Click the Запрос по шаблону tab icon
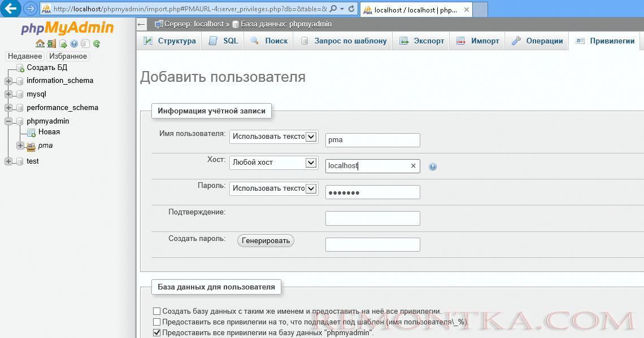Screen dimensions: 644x338 (x=304, y=41)
